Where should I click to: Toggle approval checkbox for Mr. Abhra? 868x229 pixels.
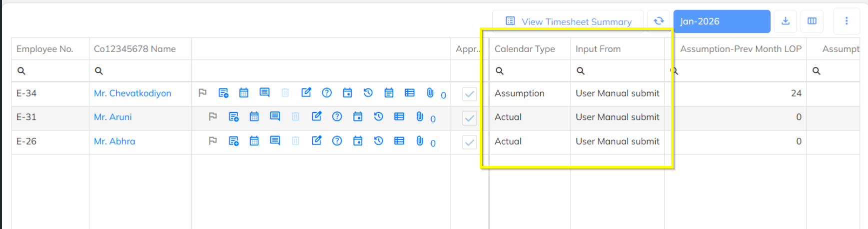pyautogui.click(x=469, y=142)
